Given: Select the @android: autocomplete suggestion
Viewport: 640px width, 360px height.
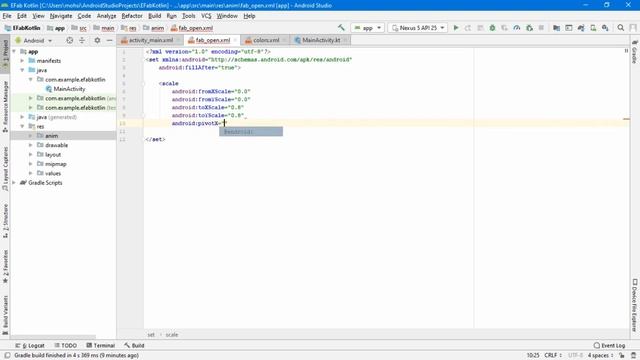Looking at the screenshot, I should (251, 131).
